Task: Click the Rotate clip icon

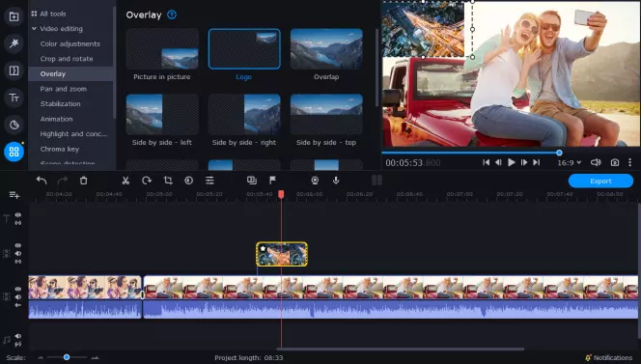Action: point(147,181)
